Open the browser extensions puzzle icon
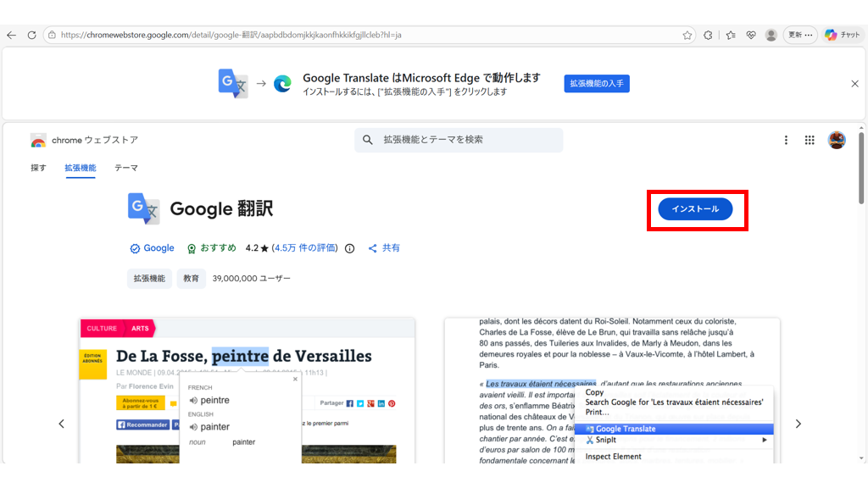This screenshot has height=488, width=868. click(x=708, y=35)
